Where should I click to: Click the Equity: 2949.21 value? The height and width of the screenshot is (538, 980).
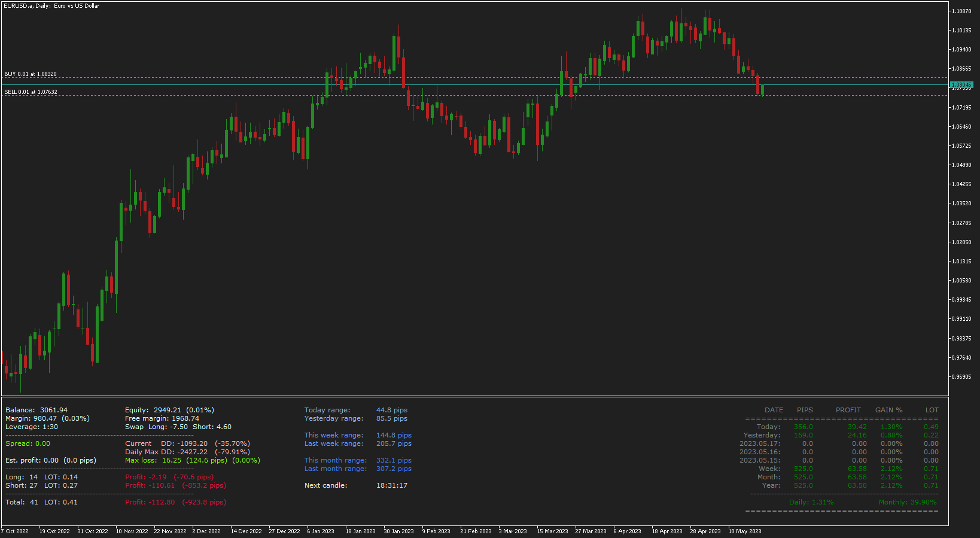[169, 411]
